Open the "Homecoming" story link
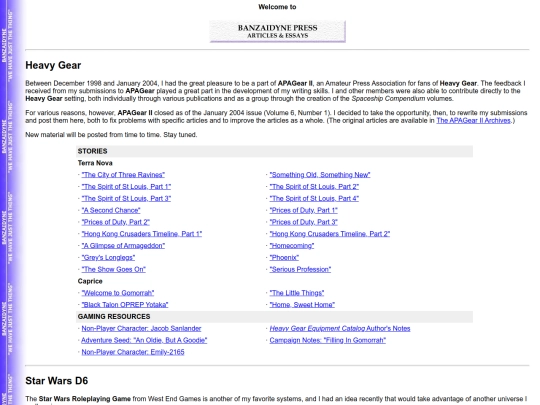This screenshot has height=405, width=540. pos(292,246)
